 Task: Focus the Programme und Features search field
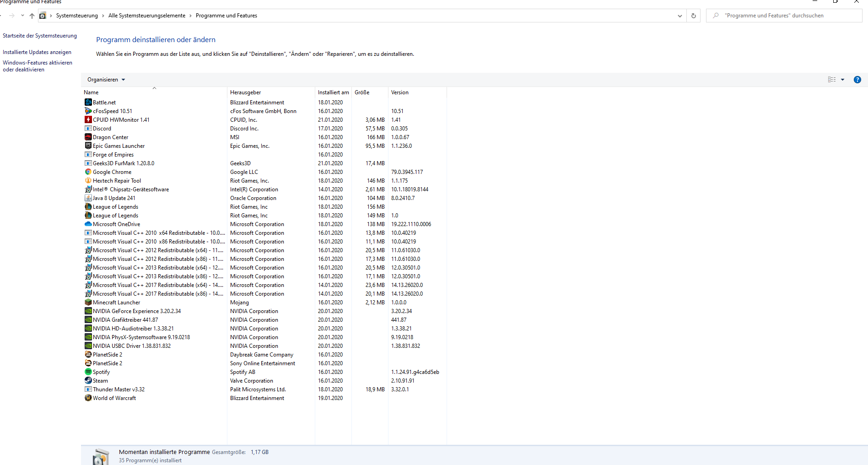coord(784,16)
